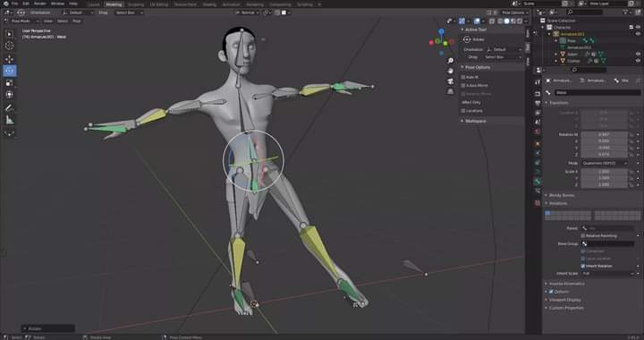Click the Zoom magnifier viewport navigation icon
Screen dimensions: 644x340
451,61
